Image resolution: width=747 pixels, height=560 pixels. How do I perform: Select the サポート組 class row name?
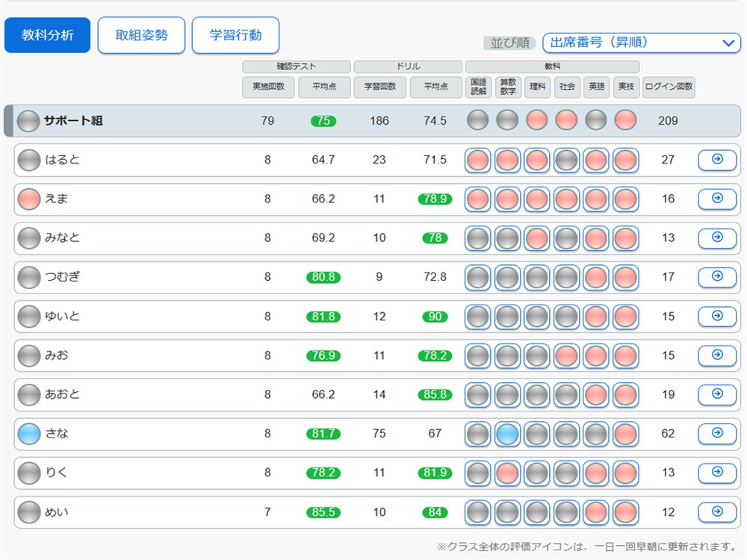[x=73, y=121]
